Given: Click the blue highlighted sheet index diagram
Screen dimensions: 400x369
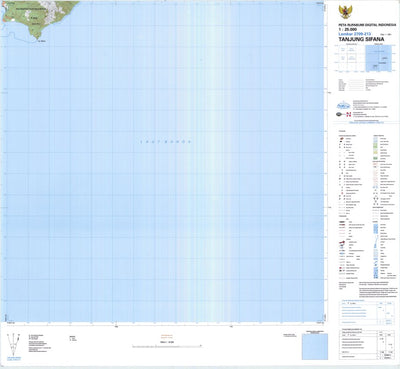Looking at the screenshot, I should (x=379, y=58).
